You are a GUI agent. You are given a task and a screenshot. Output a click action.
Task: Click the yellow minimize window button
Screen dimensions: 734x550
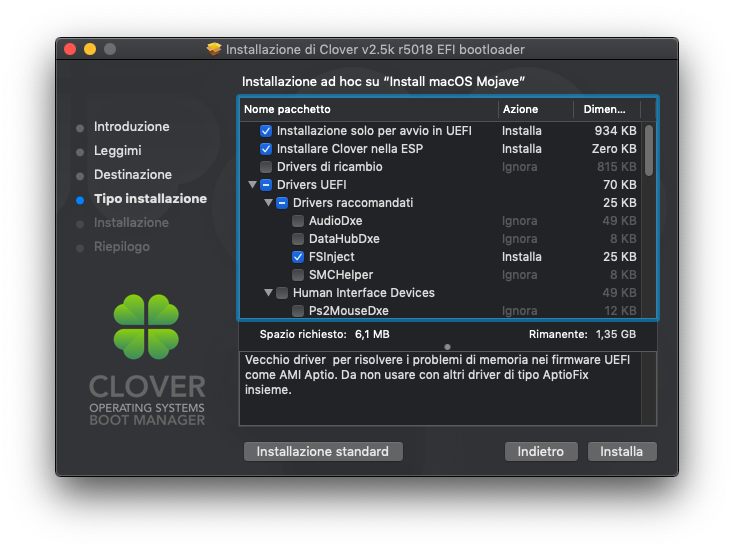pyautogui.click(x=90, y=49)
